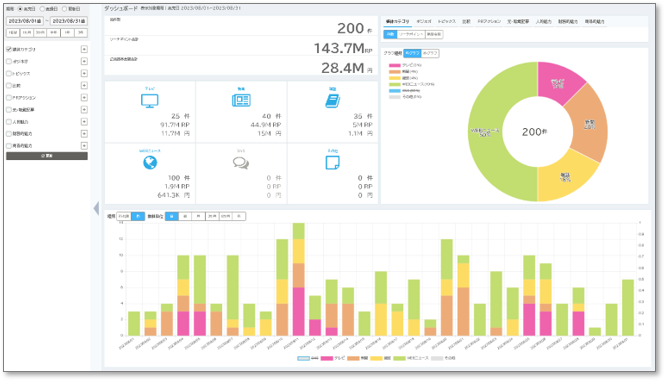
Task: Switch to the 財務的魅力 tab
Action: point(568,22)
